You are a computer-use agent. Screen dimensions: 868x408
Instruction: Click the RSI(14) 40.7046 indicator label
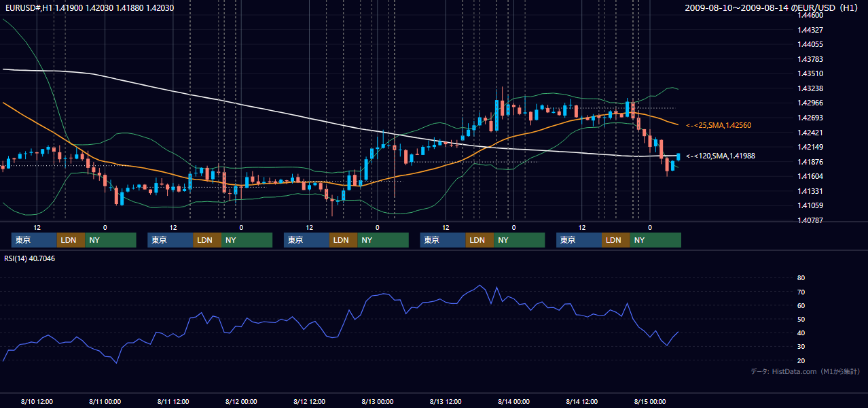coord(30,258)
